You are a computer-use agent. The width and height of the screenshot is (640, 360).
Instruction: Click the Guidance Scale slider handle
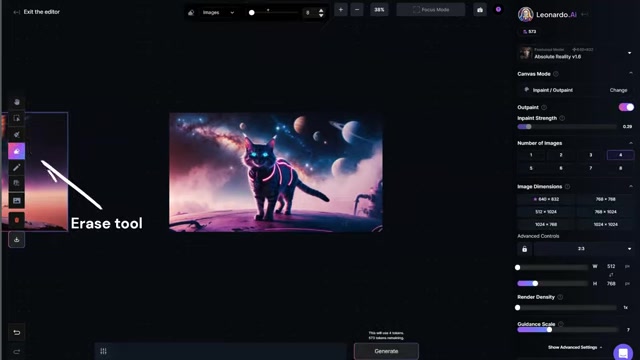click(x=549, y=329)
